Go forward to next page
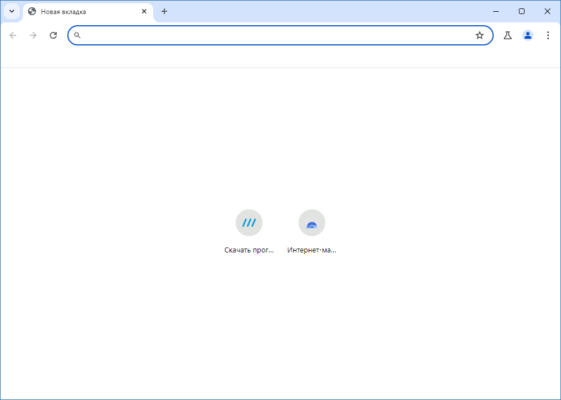This screenshot has height=400, width=561. point(33,35)
